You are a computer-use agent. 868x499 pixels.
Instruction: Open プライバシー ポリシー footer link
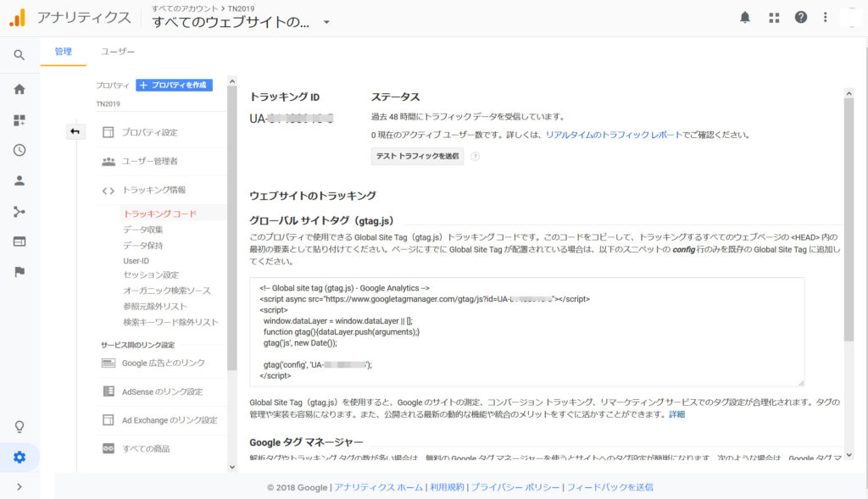point(515,487)
